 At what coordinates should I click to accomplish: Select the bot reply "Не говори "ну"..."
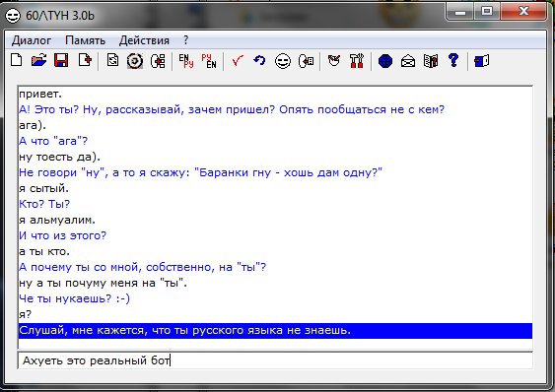(275, 172)
